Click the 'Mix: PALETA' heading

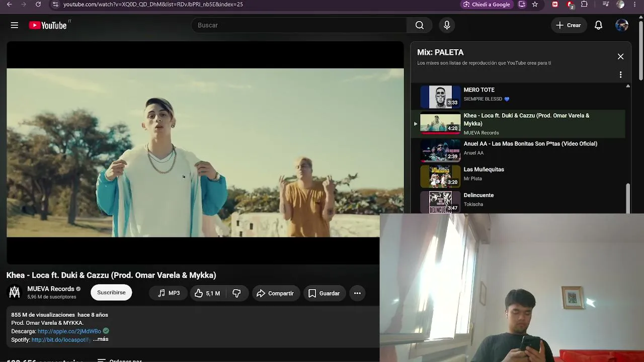440,52
